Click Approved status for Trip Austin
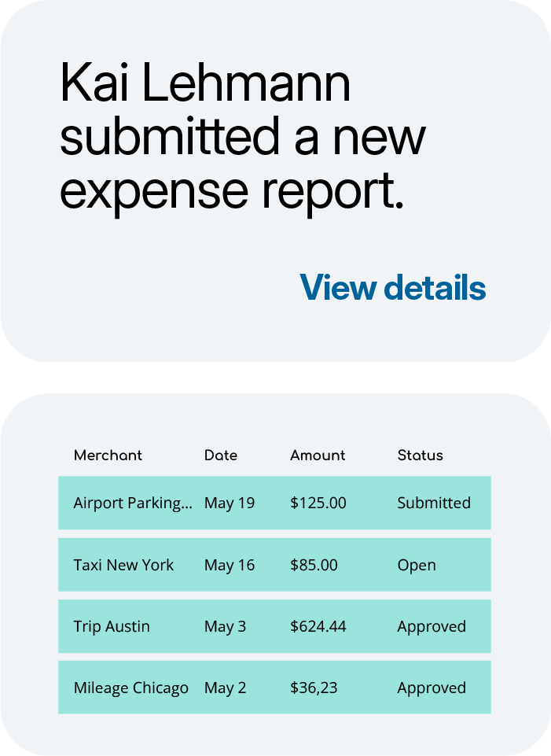 click(432, 627)
